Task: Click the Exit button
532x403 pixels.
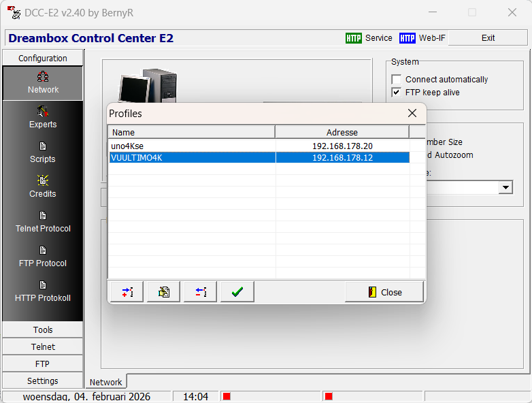Action: point(488,38)
